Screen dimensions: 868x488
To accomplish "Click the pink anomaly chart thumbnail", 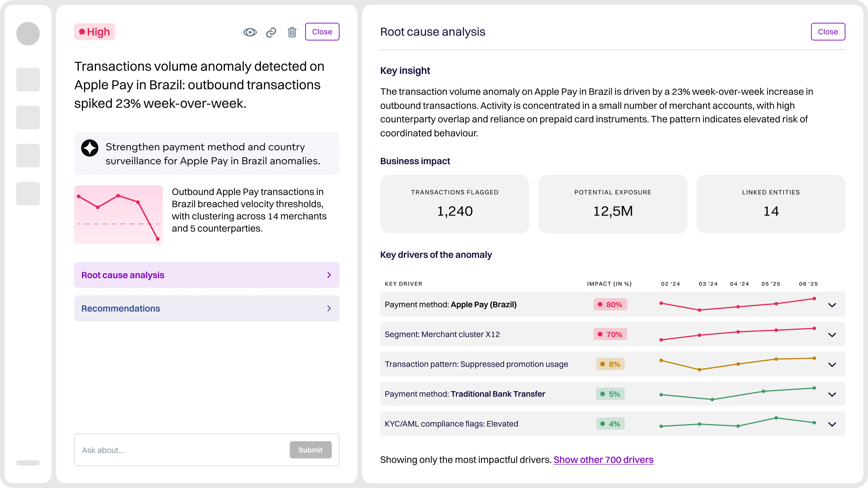I will 118,215.
